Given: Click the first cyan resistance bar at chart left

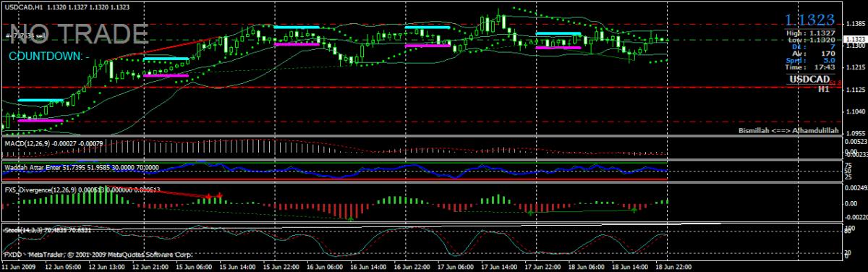Looking at the screenshot, I should [x=41, y=100].
